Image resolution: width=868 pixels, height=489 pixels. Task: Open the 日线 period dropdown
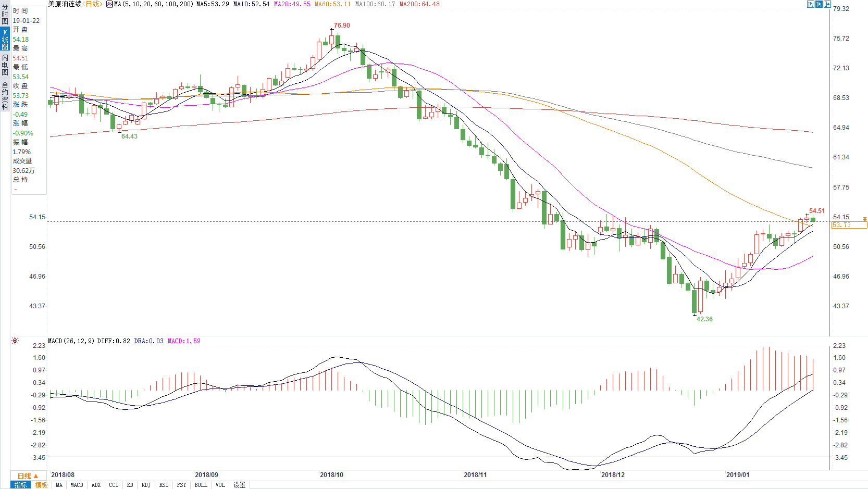point(28,476)
